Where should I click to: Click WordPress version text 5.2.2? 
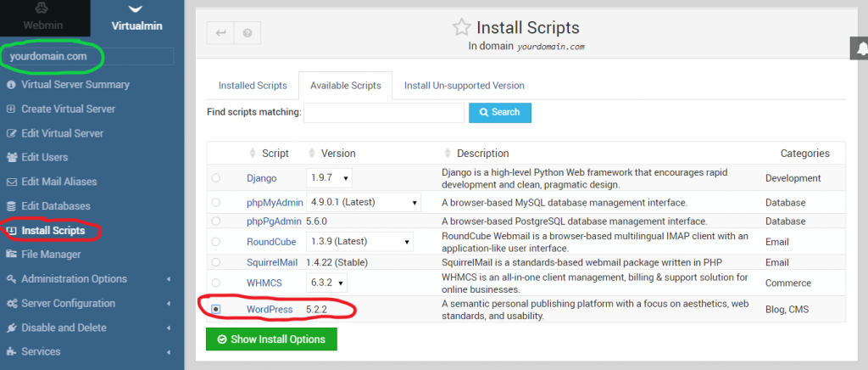[x=317, y=310]
